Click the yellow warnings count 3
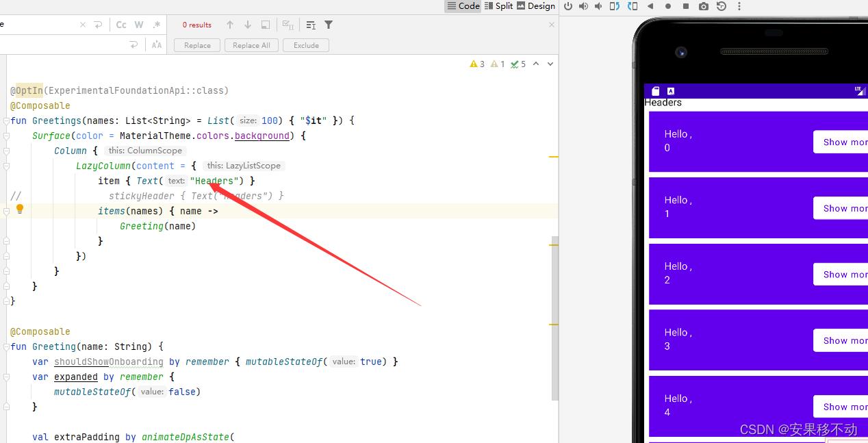The width and height of the screenshot is (868, 443). 477,64
